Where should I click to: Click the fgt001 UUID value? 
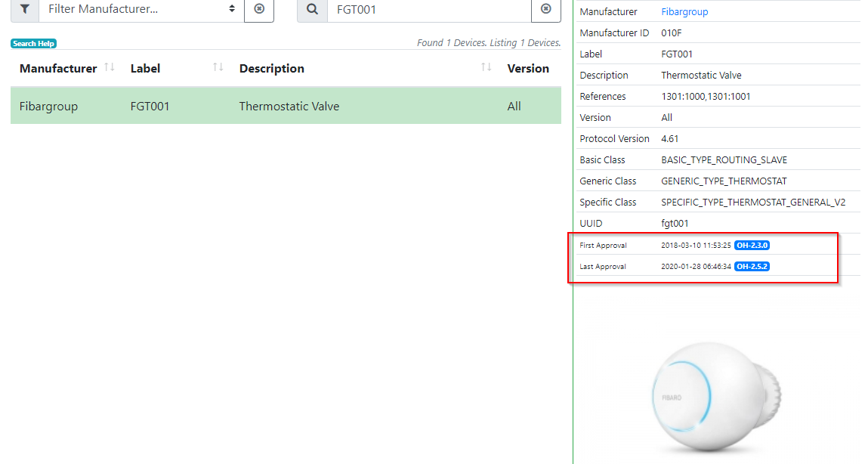click(675, 224)
